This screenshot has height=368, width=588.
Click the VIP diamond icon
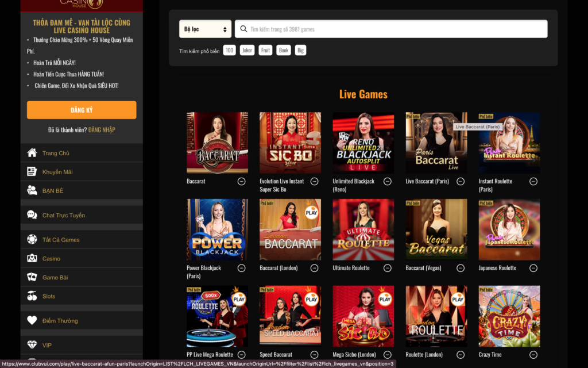[32, 345]
